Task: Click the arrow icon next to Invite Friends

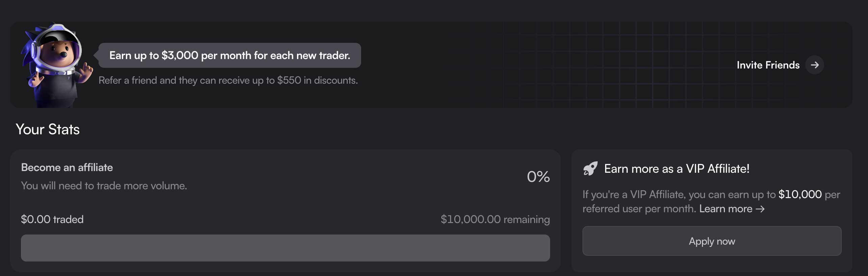Action: pos(815,65)
